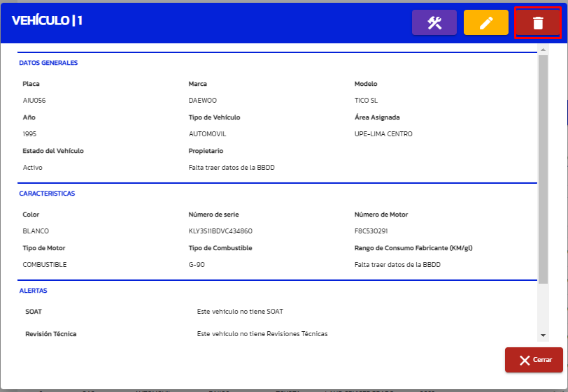The height and width of the screenshot is (392, 568).
Task: Click the scrollbar down arrow
Action: tap(544, 335)
